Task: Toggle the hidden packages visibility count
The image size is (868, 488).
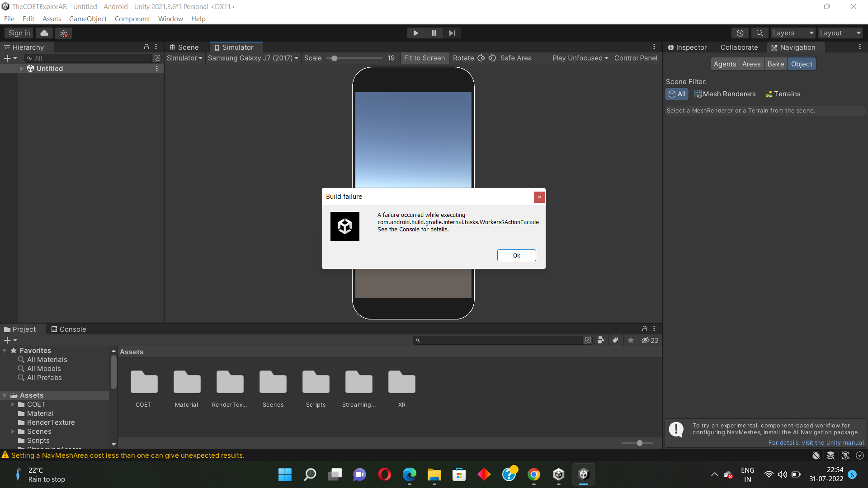Action: pos(650,340)
